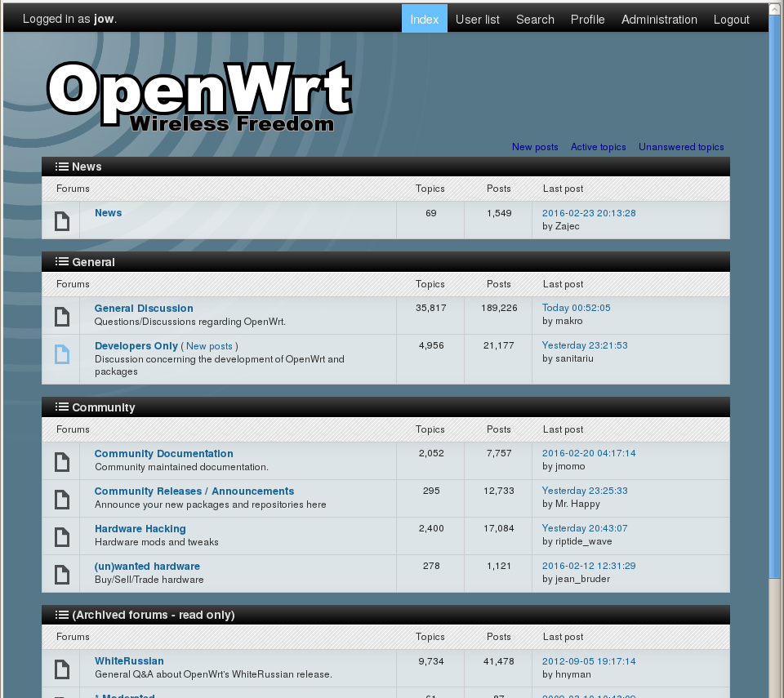Viewport: 784px width, 698px height.
Task: Click the OpenWrt Wireless Freedom logo
Action: point(199,96)
